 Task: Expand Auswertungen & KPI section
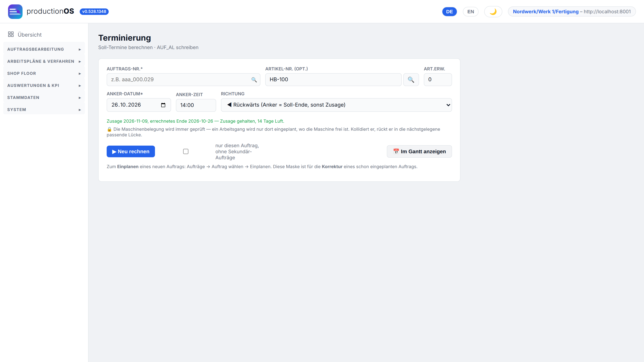(x=44, y=85)
